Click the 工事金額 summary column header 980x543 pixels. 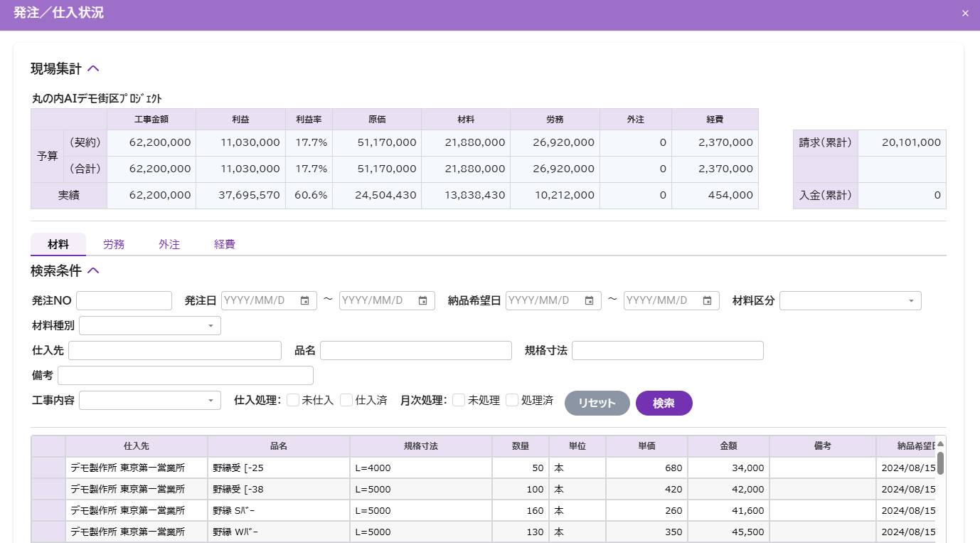[x=151, y=120]
